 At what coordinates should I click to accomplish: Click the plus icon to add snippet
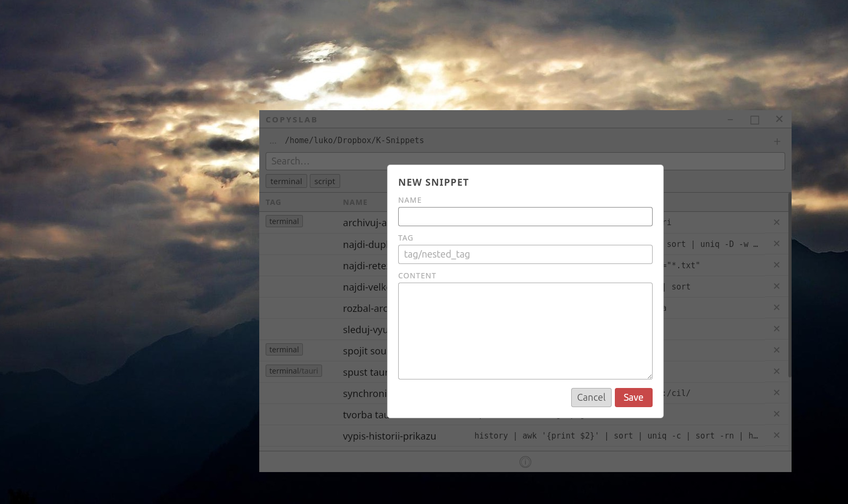(777, 142)
